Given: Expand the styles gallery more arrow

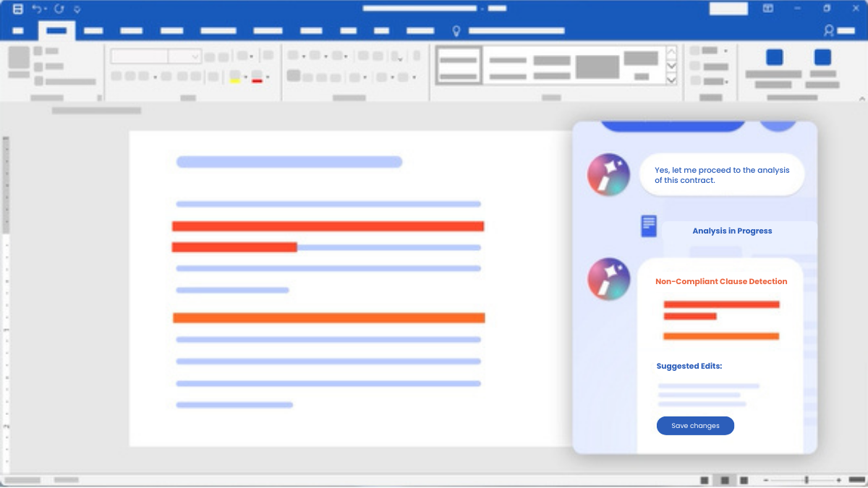Looking at the screenshot, I should tap(671, 80).
